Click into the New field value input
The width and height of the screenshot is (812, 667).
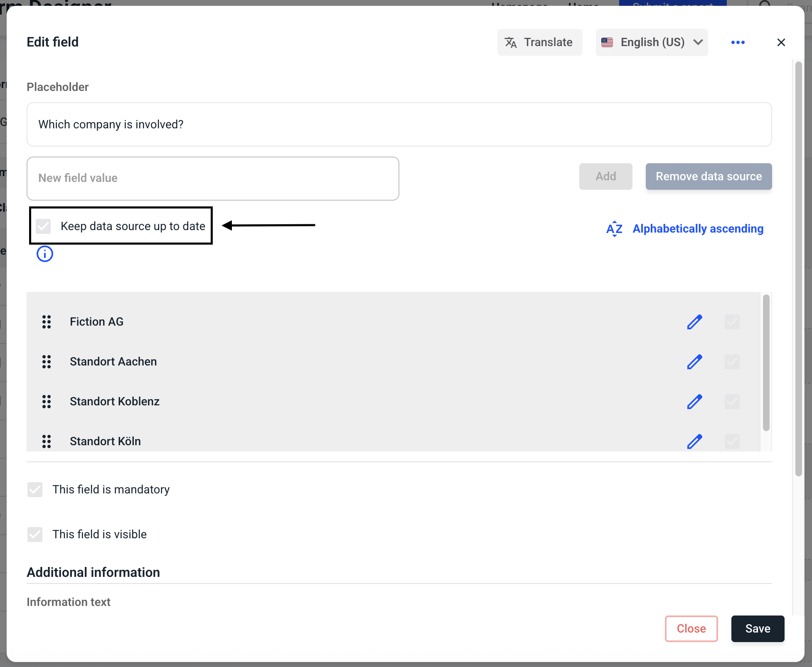[x=213, y=179]
